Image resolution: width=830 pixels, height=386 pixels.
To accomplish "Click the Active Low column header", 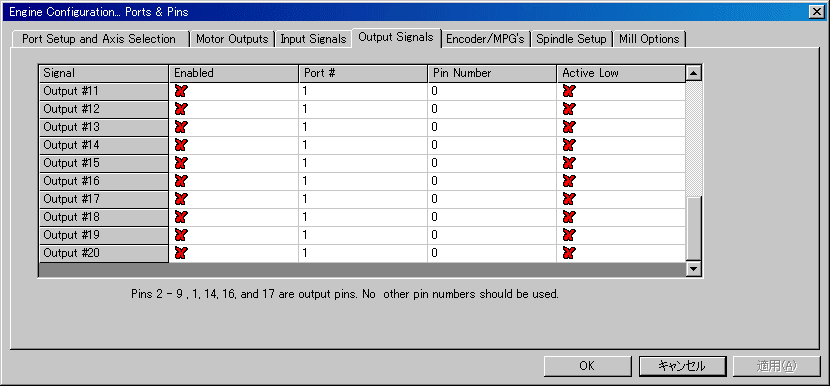I will click(x=621, y=73).
